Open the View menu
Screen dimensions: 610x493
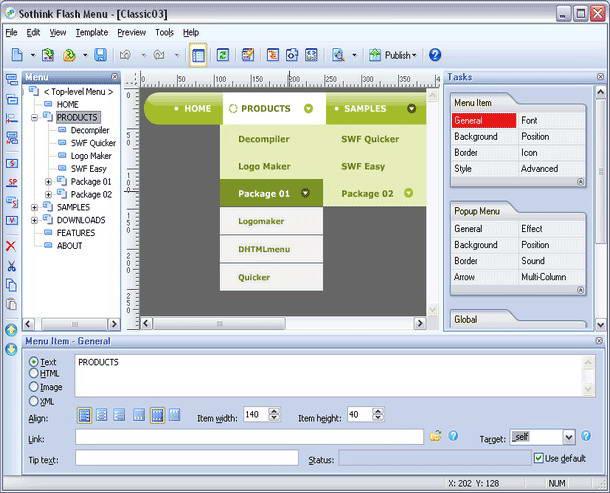tap(58, 32)
